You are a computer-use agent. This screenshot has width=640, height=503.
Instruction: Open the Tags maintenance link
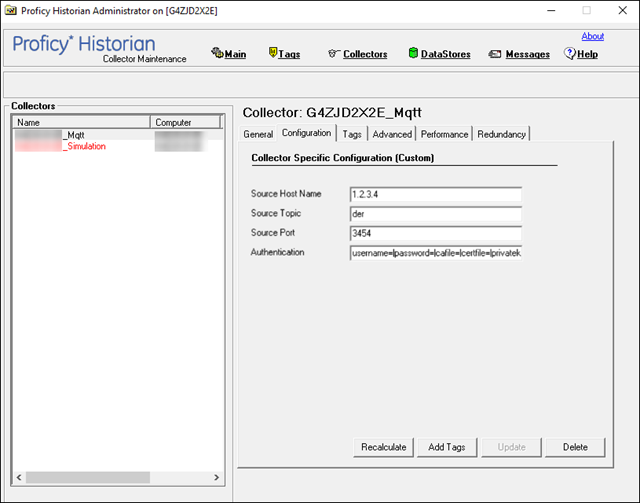pos(289,54)
